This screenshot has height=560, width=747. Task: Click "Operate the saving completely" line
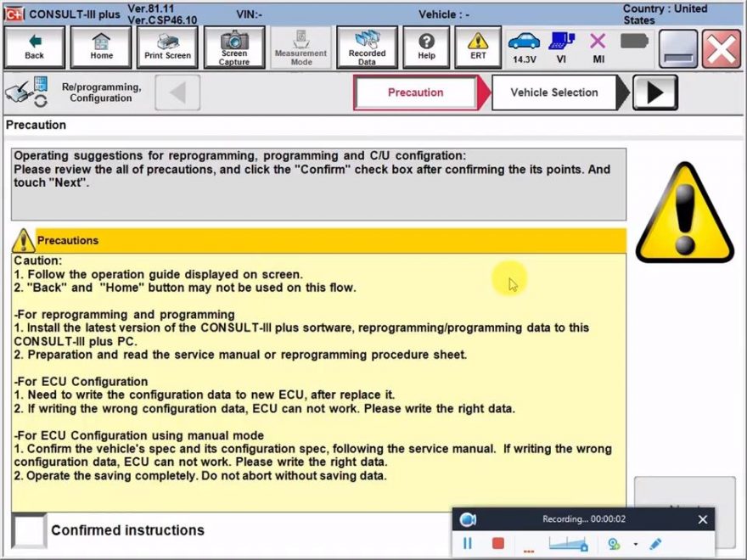pos(200,476)
